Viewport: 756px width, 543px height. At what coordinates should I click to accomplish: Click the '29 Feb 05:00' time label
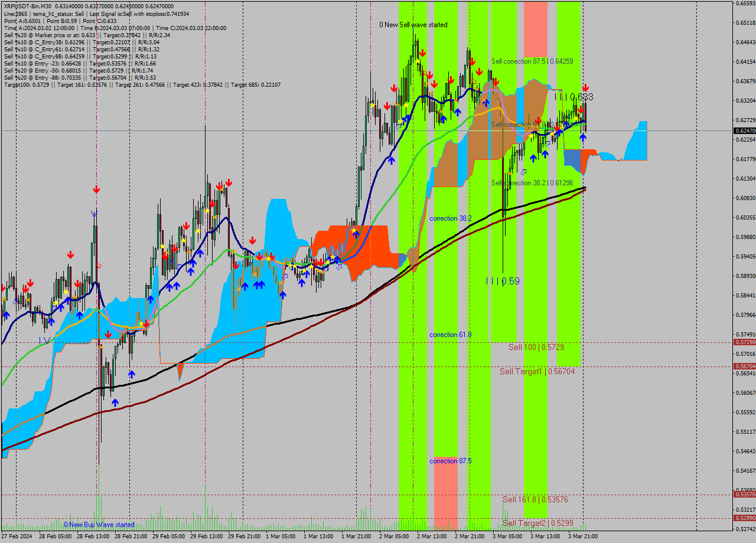point(169,537)
